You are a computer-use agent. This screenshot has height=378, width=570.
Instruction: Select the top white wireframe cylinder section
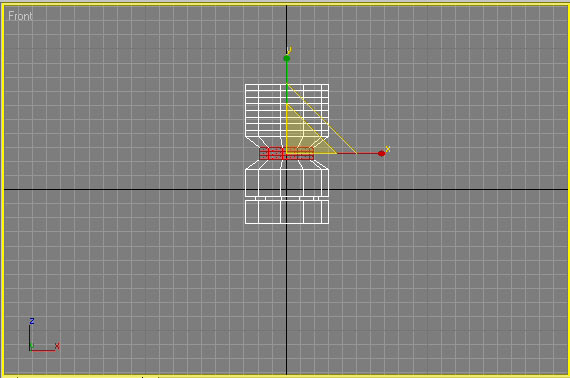tap(287, 110)
